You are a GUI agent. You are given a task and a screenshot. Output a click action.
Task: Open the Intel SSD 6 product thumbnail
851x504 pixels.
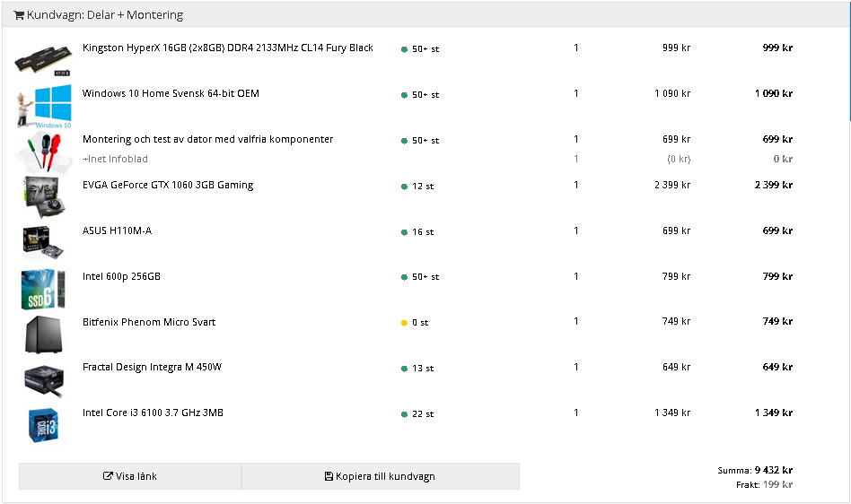tap(43, 289)
